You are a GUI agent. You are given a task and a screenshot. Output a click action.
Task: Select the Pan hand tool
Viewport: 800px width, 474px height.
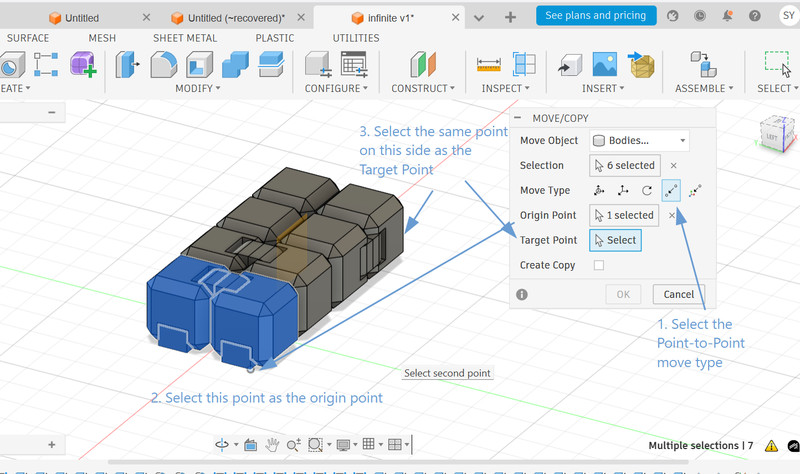click(272, 444)
